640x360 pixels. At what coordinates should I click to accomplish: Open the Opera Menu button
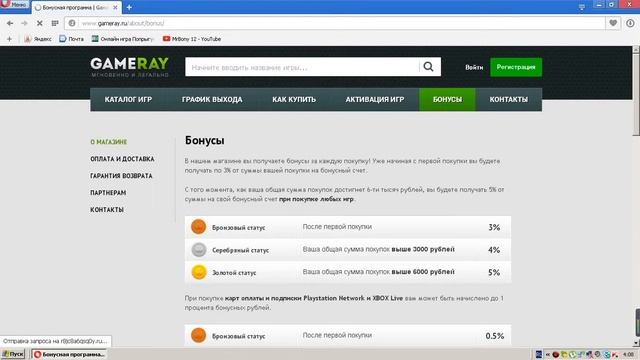(x=14, y=4)
